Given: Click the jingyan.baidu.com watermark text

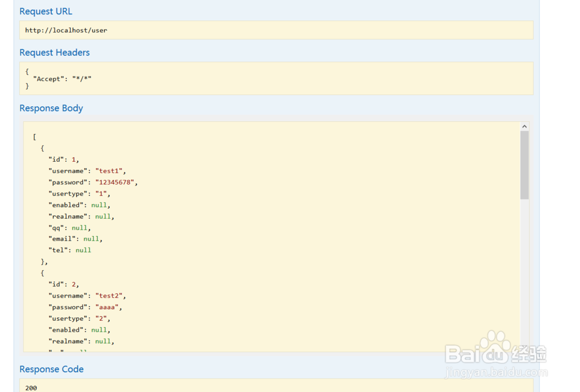Looking at the screenshot, I should (495, 372).
